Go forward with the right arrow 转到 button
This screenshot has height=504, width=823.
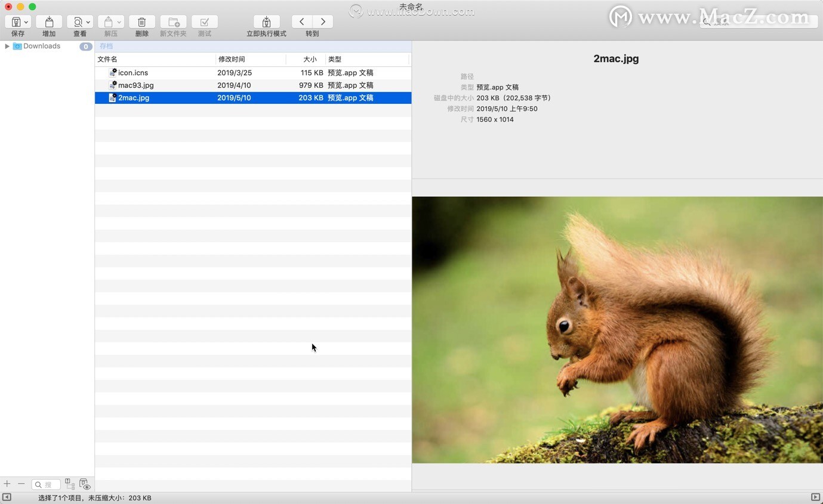click(323, 21)
